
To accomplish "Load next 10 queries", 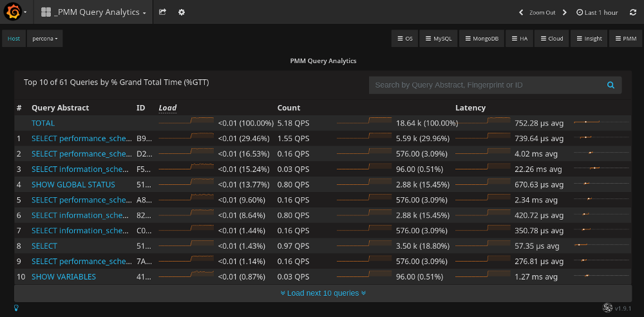I will coord(323,293).
